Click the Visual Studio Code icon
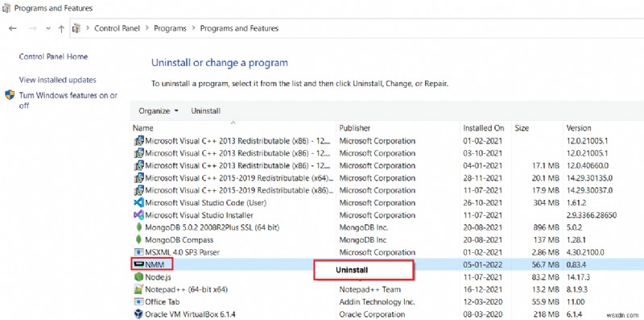The width and height of the screenshot is (644, 320). (138, 203)
